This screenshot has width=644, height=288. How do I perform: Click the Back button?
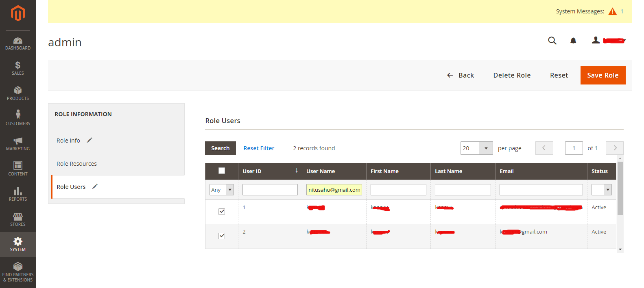pyautogui.click(x=461, y=75)
